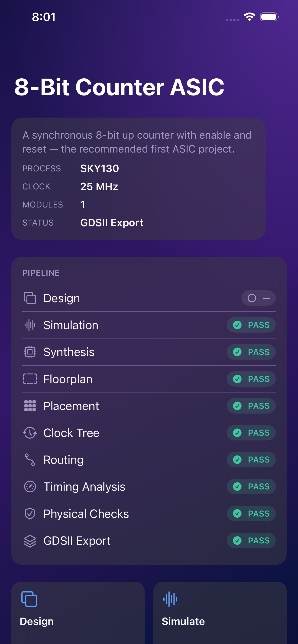Tap the Synthesis chip icon
The image size is (298, 644).
click(x=30, y=352)
